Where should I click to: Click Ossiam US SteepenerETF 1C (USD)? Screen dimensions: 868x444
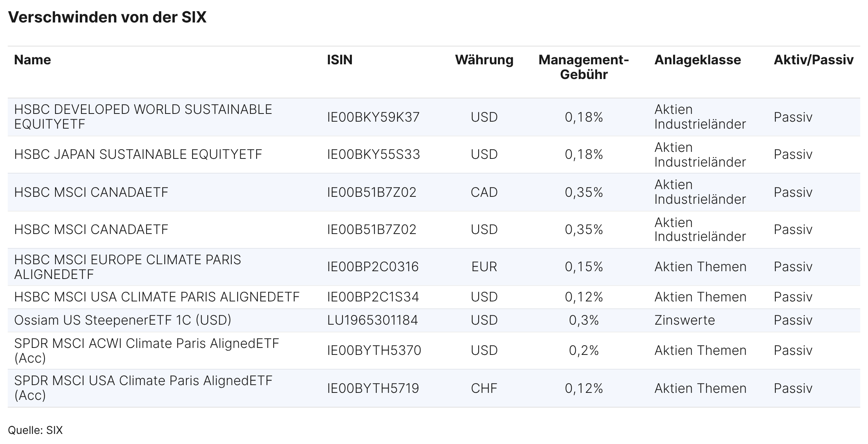point(122,320)
